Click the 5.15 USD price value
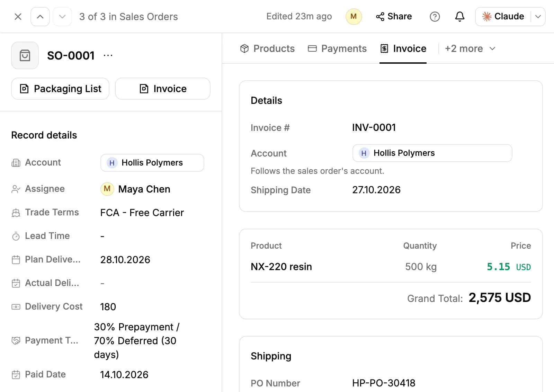Screen dimensions: 554x392 (x=509, y=267)
